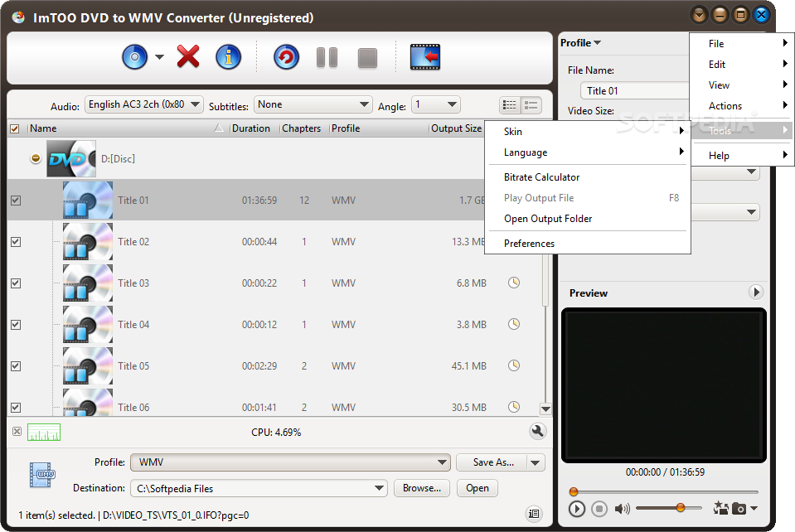The image size is (795, 532).
Task: Click the preview volume slider handle
Action: point(681,508)
